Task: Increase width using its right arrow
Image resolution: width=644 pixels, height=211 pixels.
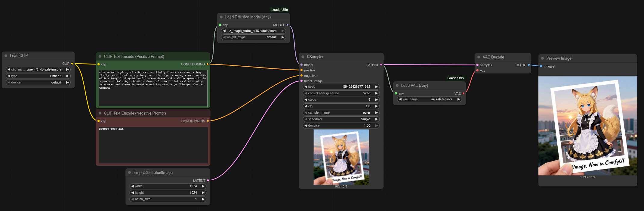Action: tap(203, 186)
